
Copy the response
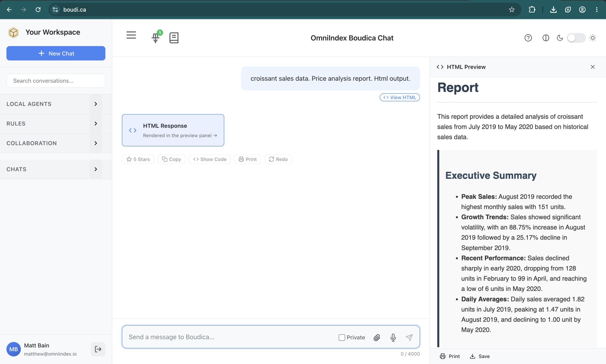tap(171, 159)
